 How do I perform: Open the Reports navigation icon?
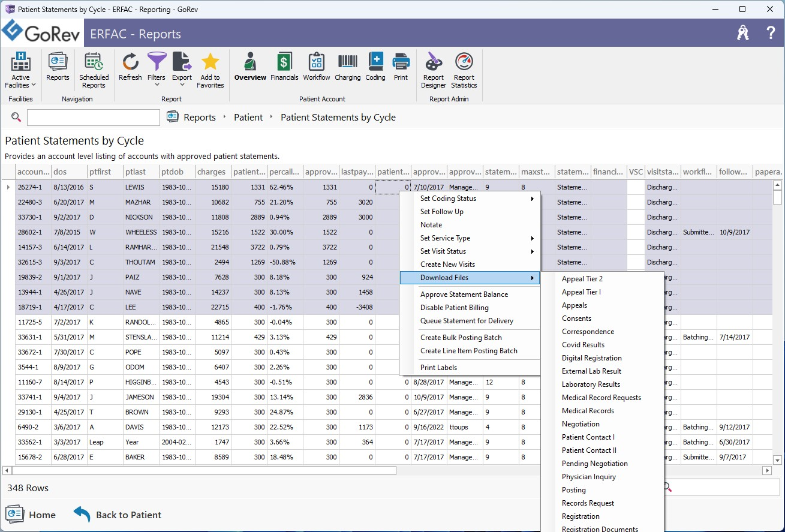point(58,67)
